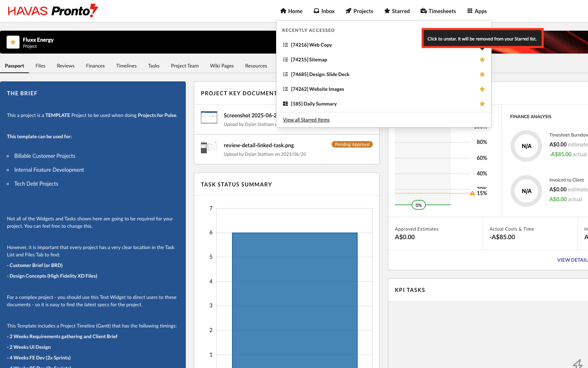Open the Apps grid menu
The image size is (588, 368).
coord(477,11)
